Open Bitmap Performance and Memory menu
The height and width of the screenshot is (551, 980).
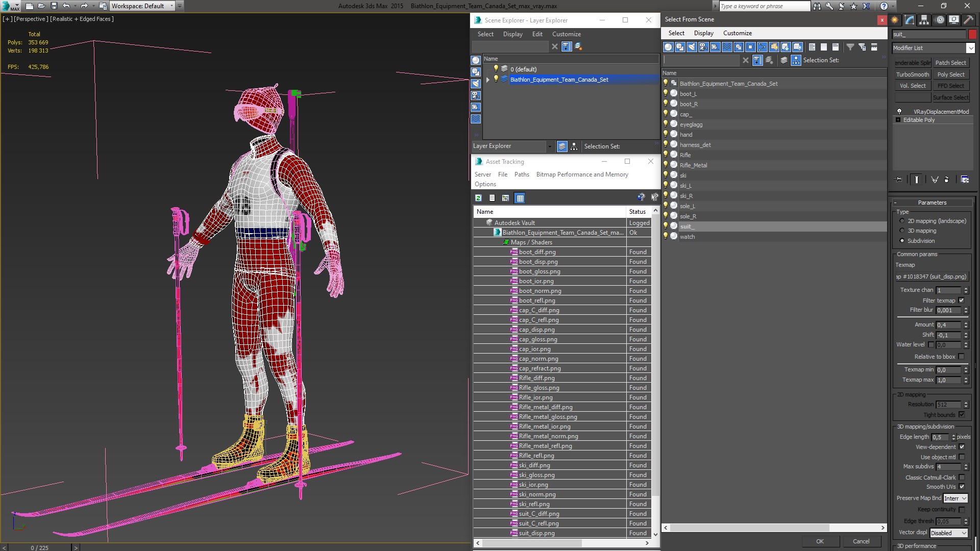[582, 174]
